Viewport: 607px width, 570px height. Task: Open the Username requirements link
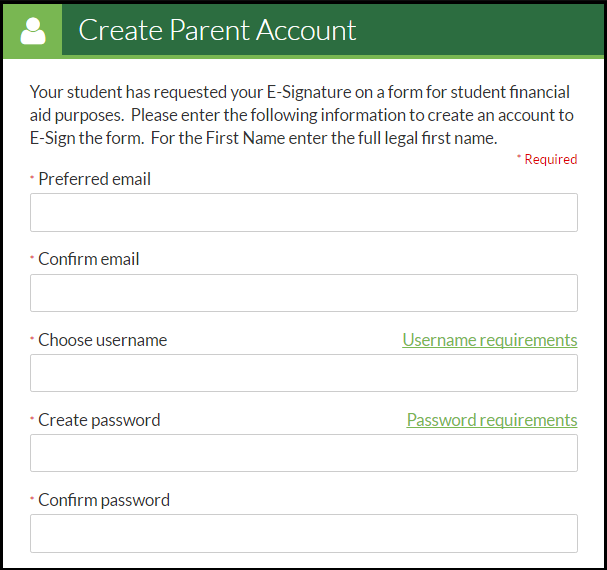click(489, 340)
